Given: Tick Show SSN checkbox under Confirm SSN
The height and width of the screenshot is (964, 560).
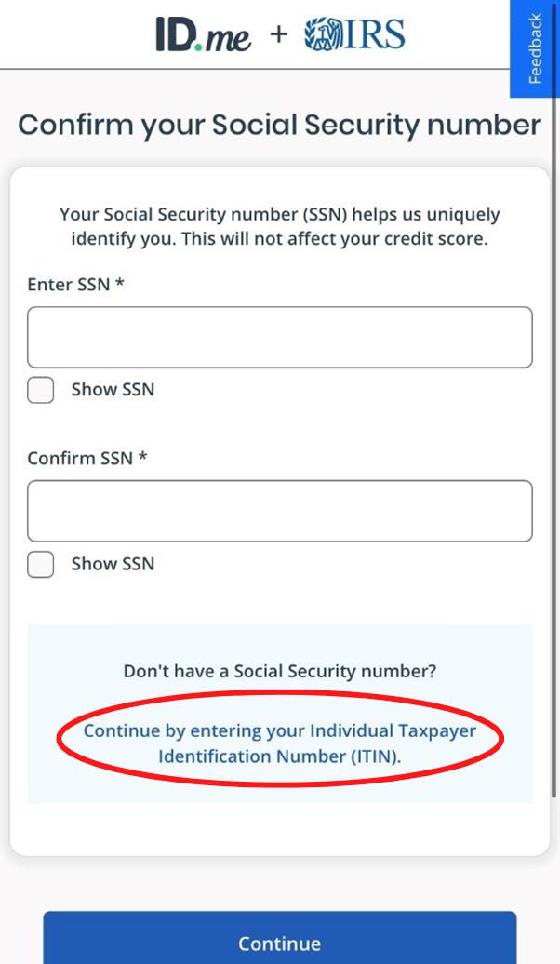Looking at the screenshot, I should click(41, 564).
